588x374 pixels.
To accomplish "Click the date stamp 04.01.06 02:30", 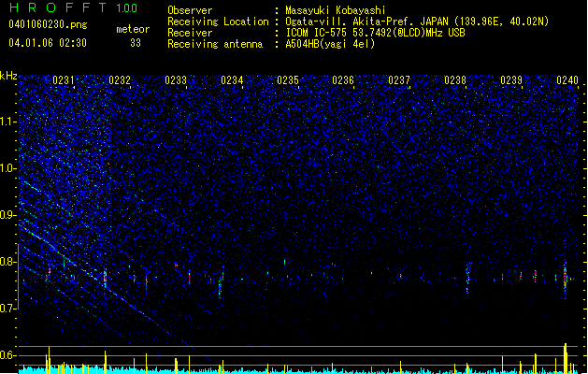I will click(48, 42).
